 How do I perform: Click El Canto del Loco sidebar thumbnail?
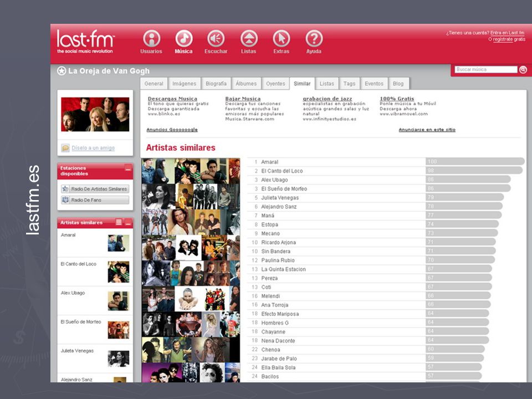click(x=119, y=272)
